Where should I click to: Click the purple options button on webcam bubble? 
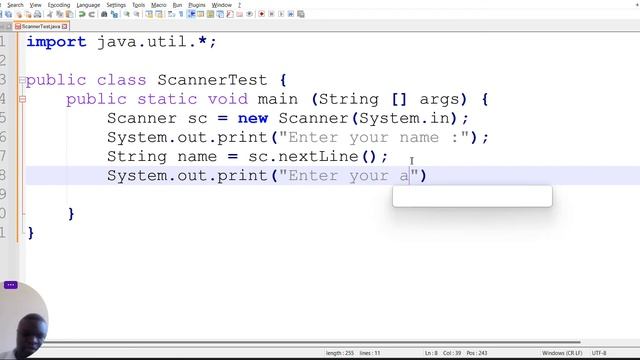point(11,284)
